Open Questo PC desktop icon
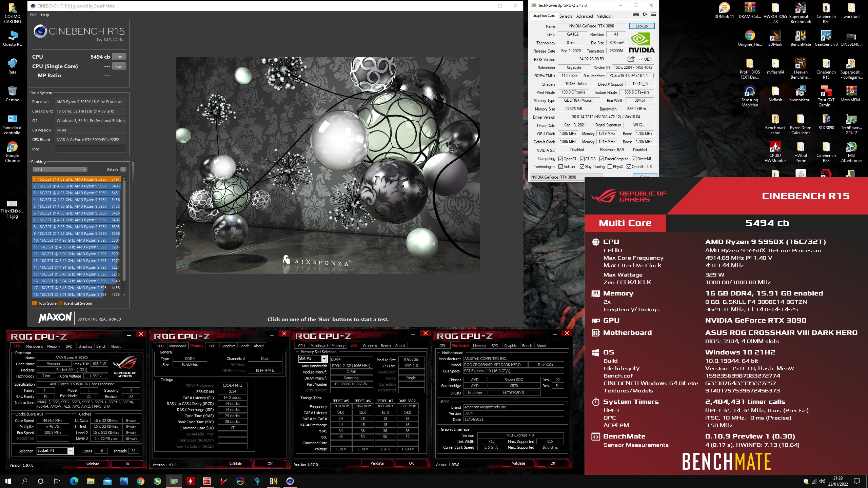868x488 pixels. click(x=13, y=39)
